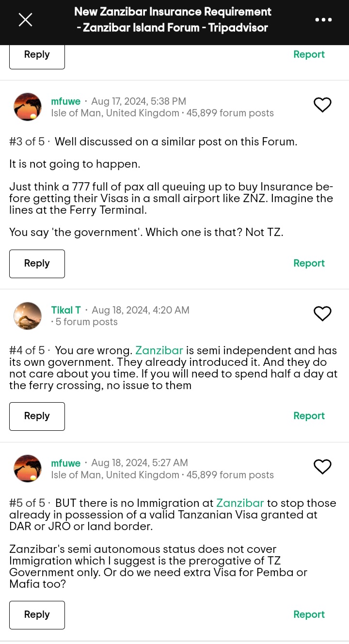349x644 pixels.
Task: Open mfuwe username link on post #5
Action: 65,463
